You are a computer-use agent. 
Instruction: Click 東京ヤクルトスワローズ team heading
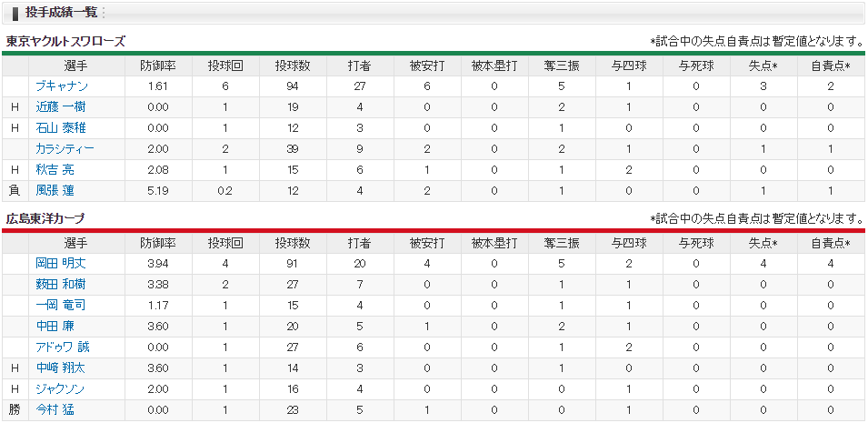(x=65, y=41)
